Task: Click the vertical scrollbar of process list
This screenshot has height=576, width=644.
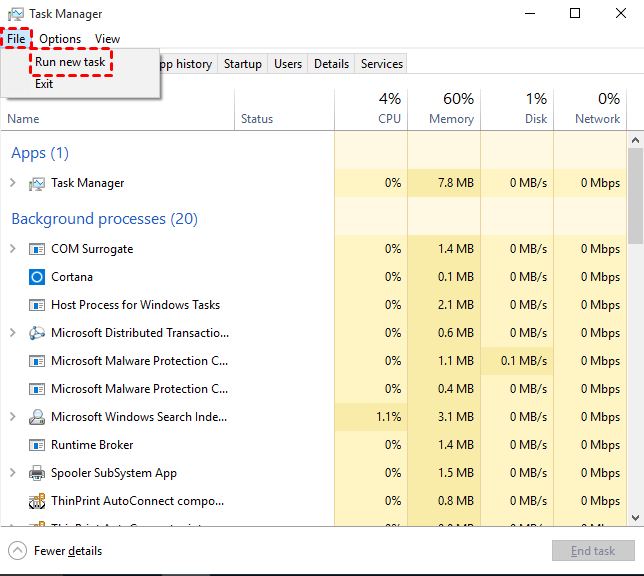Action: [635, 194]
